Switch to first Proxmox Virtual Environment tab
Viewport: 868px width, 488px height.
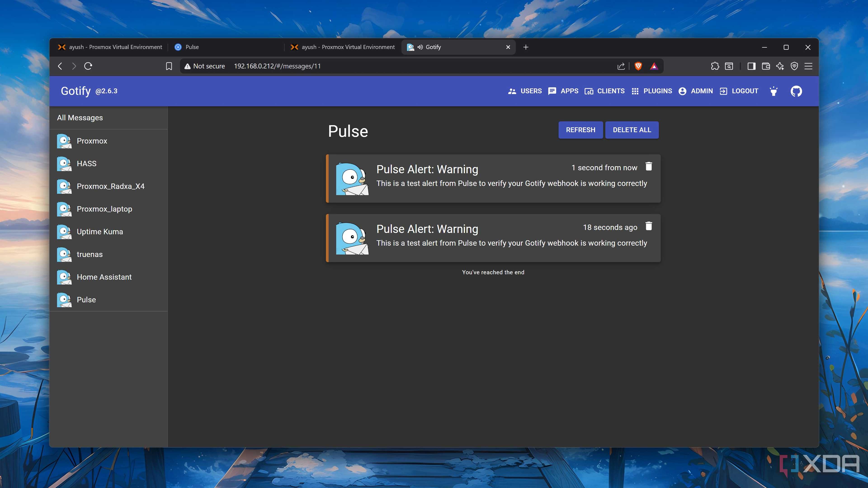coord(110,47)
